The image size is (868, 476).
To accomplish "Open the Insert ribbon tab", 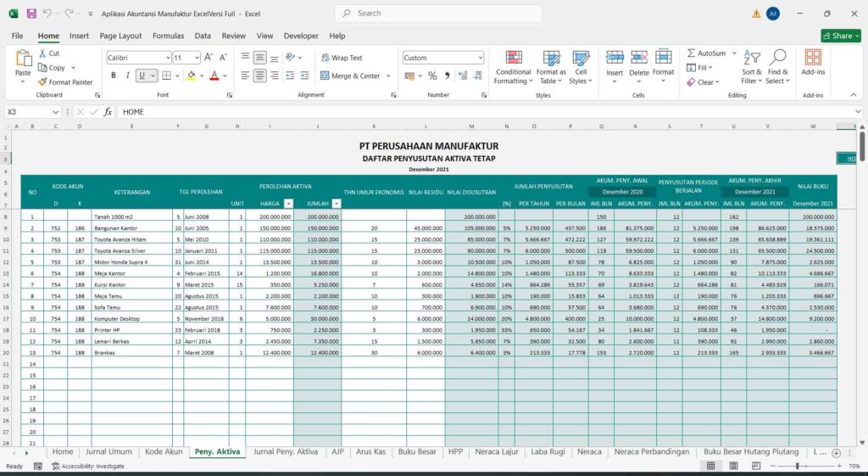I will (x=79, y=36).
